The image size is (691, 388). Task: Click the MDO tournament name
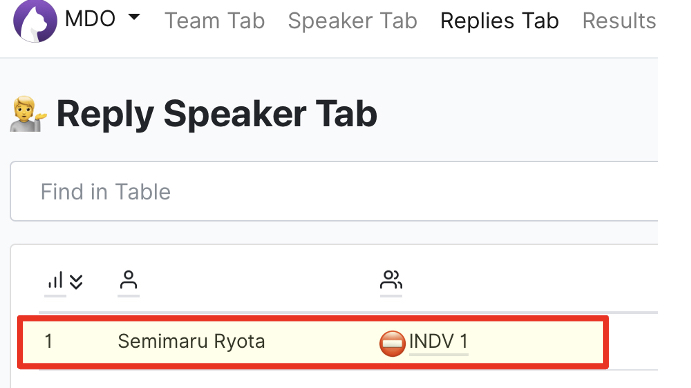coord(90,19)
